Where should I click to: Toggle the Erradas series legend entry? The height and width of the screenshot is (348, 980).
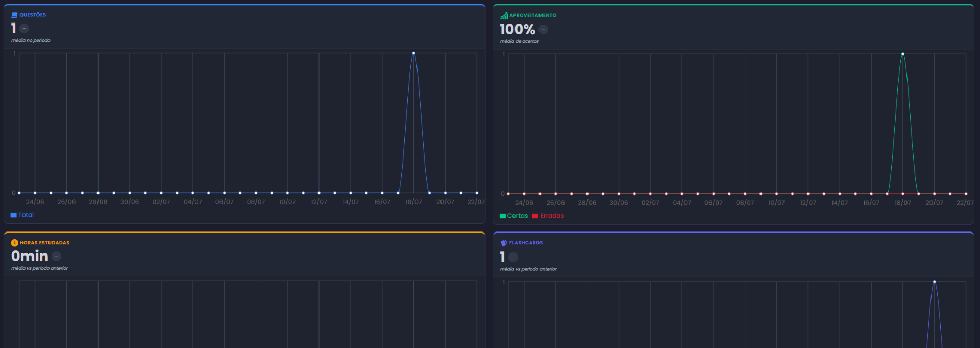[548, 216]
